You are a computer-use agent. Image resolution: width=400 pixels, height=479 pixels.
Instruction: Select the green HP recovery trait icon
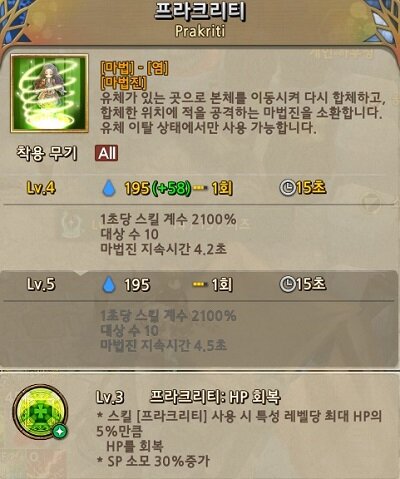(x=40, y=412)
